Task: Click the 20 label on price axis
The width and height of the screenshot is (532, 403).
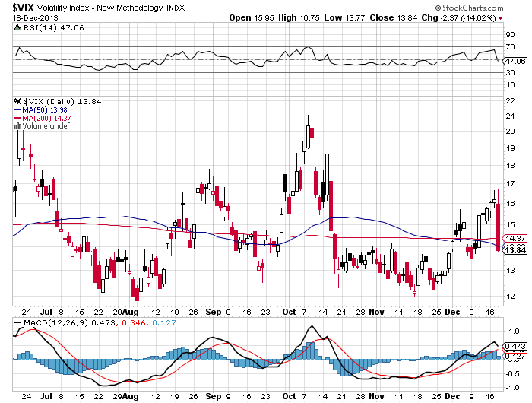Action: (510, 132)
